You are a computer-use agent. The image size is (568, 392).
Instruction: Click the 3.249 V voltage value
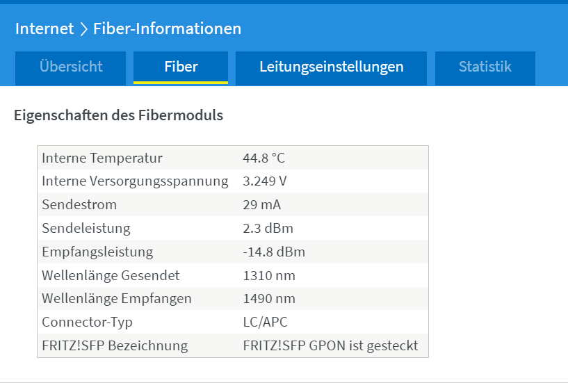coord(264,181)
